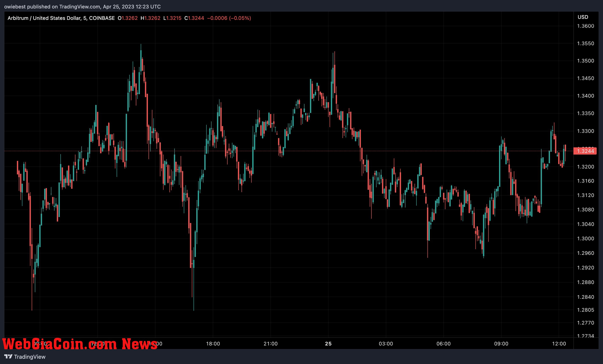The image size is (603, 364).
Task: Click the 1.2880 price axis label
Action: click(586, 282)
